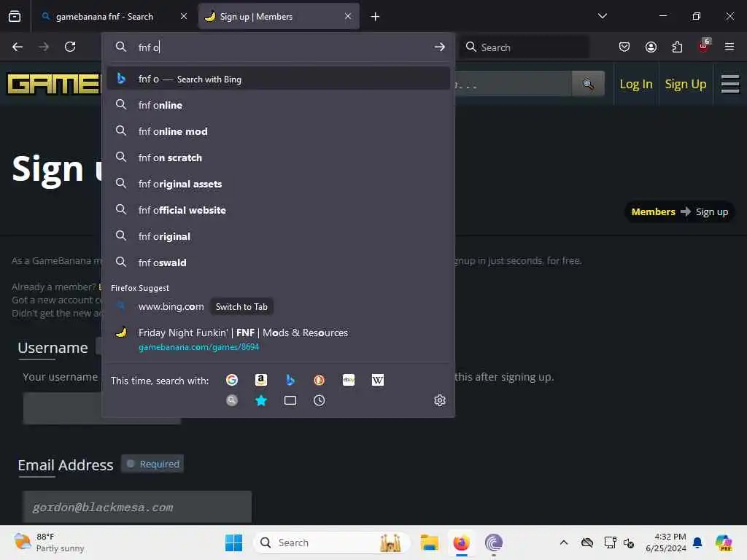Open Pocket save icon in toolbar
Viewport: 747px width, 560px height.
(624, 47)
